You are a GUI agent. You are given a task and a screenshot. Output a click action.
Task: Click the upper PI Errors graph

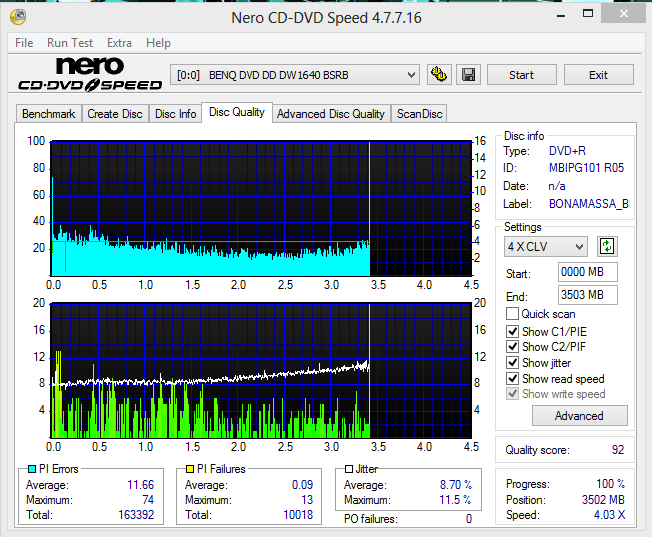(x=261, y=208)
